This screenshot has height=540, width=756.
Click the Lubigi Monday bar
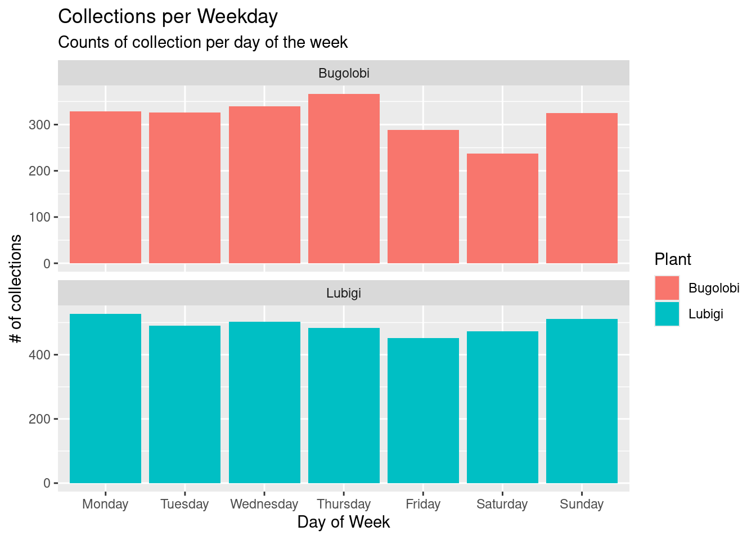click(x=105, y=398)
